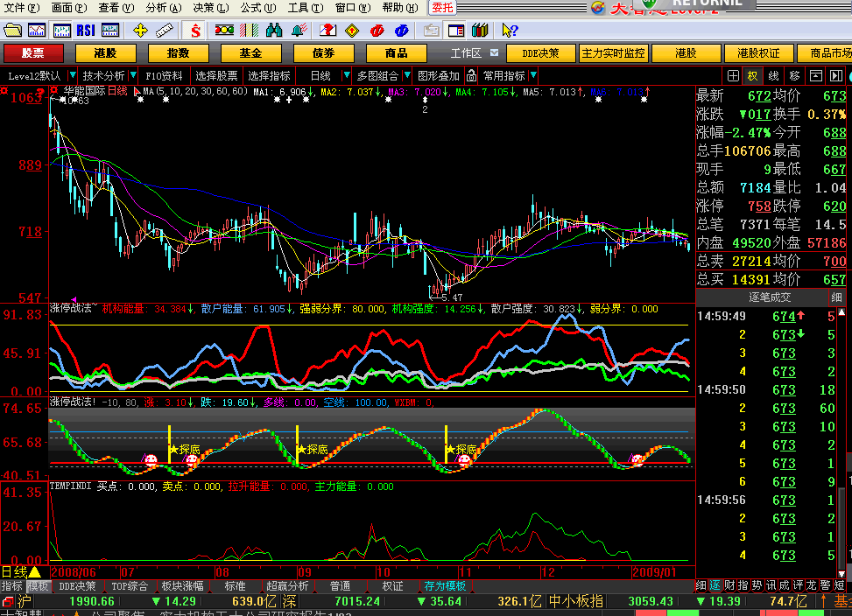The width and height of the screenshot is (852, 616).
Task: Expand the 多图组合 dropdown arrow
Action: point(407,75)
